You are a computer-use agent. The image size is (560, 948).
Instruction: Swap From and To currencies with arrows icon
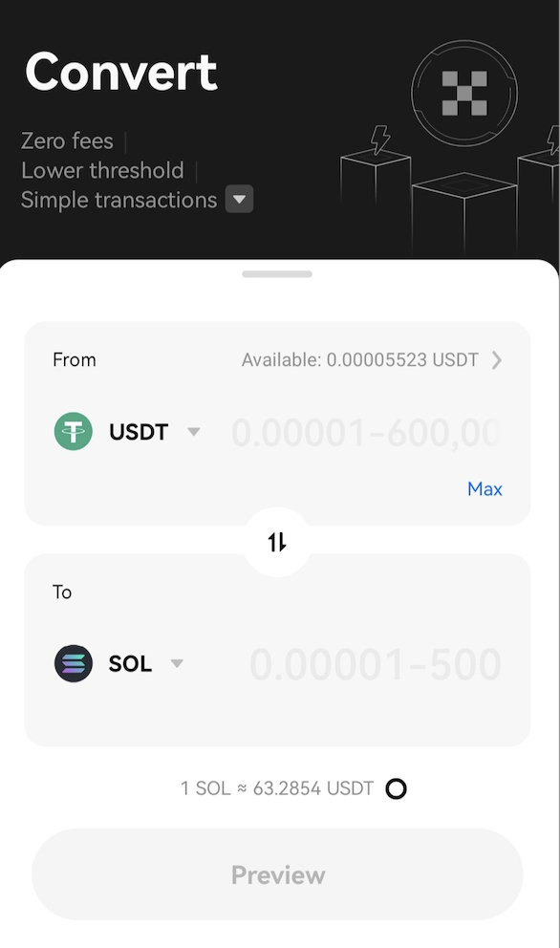277,542
